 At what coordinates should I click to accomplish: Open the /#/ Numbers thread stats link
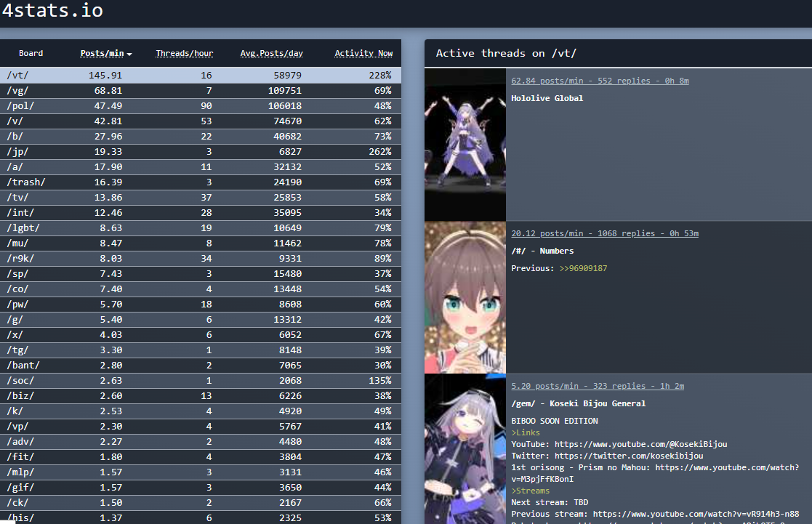click(605, 233)
